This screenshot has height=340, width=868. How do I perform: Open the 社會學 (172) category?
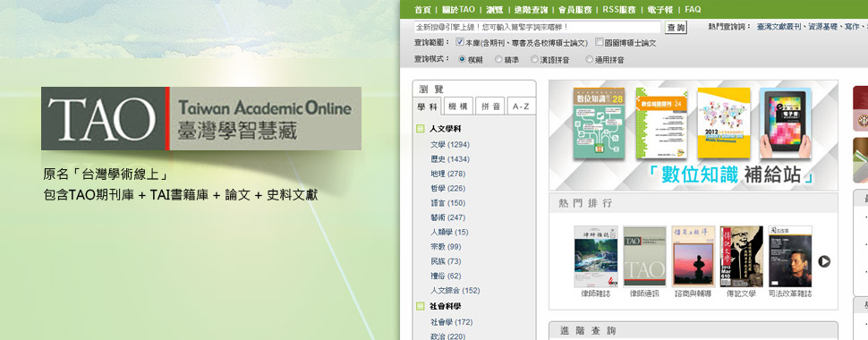pos(451,322)
